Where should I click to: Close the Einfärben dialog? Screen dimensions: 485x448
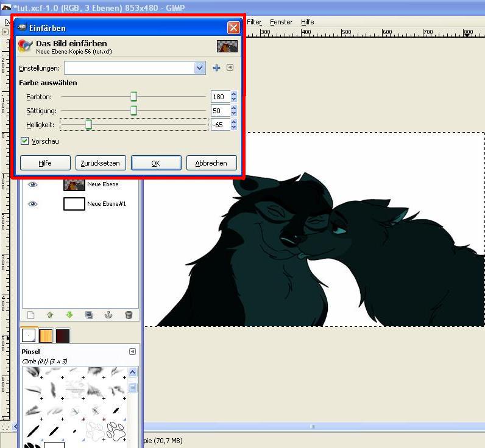(x=233, y=28)
